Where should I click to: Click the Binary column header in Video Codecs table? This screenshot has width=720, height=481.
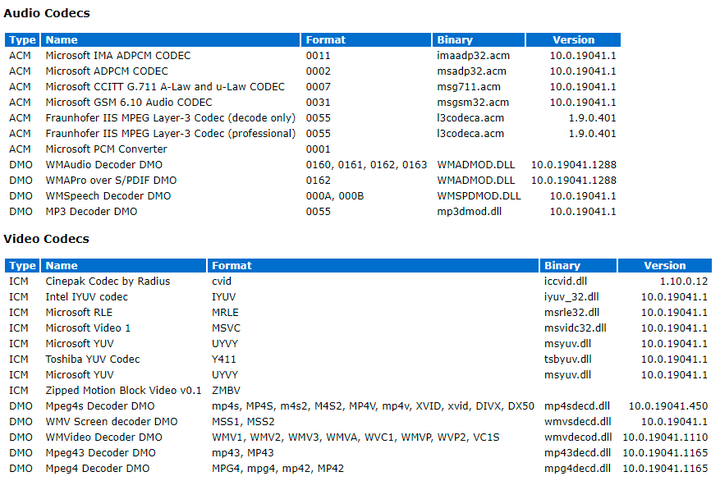[x=562, y=266]
